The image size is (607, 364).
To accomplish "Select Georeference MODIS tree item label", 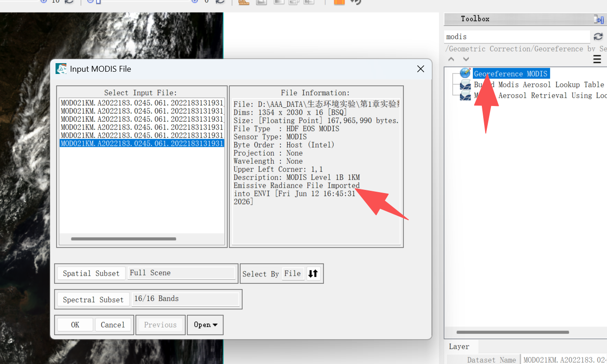I will tap(511, 74).
